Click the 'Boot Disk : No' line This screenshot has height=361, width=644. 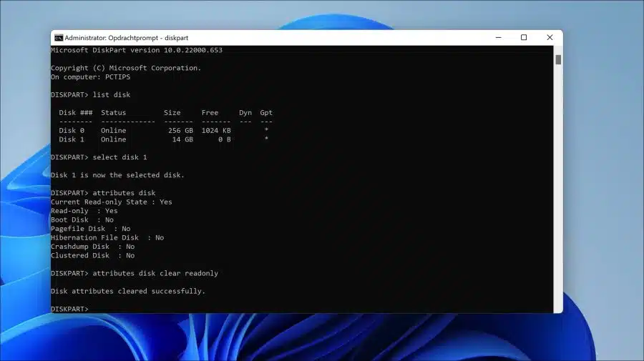point(82,220)
